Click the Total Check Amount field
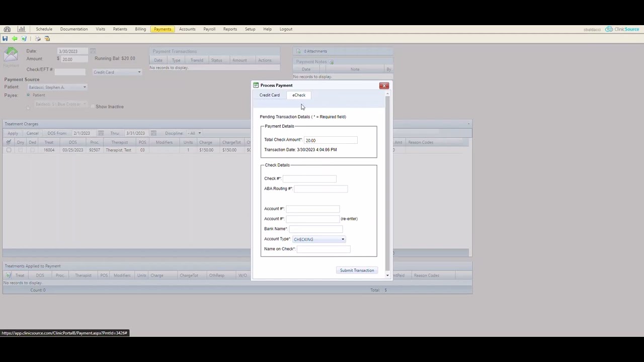 coord(331,140)
